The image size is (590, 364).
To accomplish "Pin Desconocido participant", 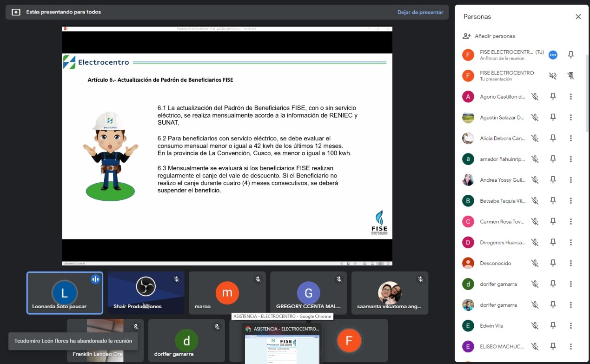I will click(553, 263).
